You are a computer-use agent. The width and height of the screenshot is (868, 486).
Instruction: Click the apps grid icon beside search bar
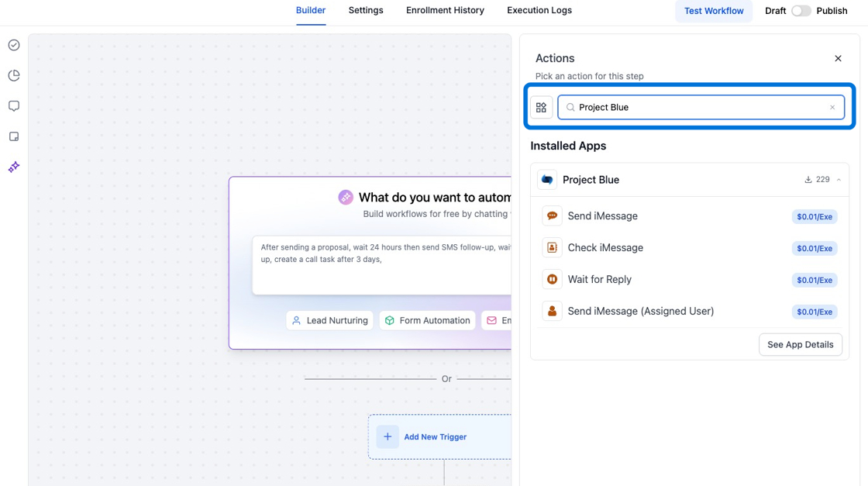point(542,107)
